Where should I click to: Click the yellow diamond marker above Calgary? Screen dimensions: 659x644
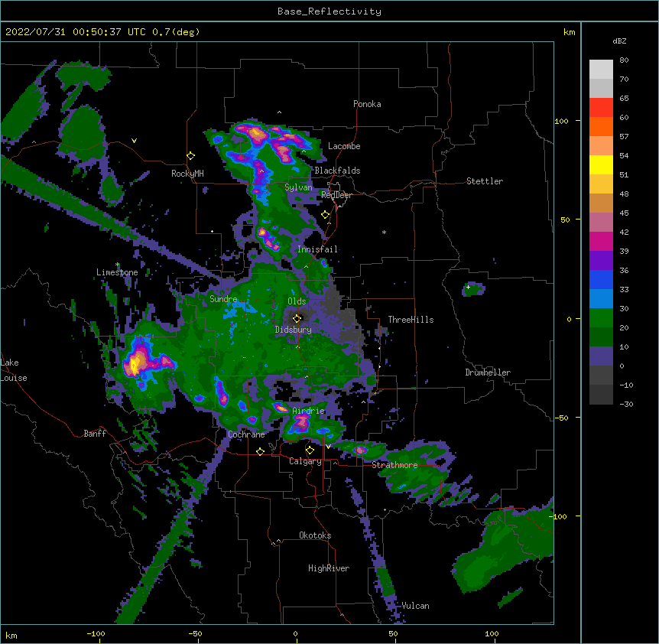[310, 450]
